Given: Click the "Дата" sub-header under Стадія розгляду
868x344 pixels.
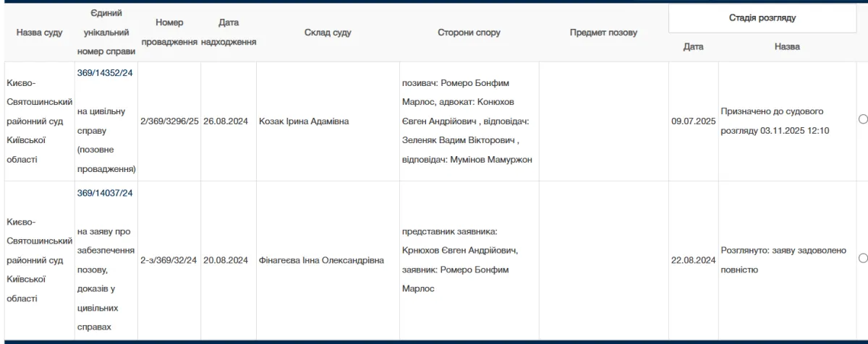Looking at the screenshot, I should click(693, 47).
